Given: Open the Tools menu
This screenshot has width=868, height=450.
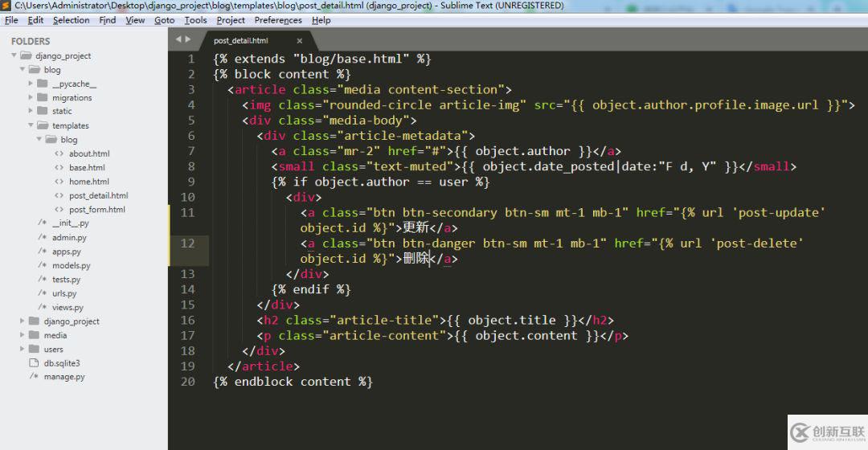Looking at the screenshot, I should point(195,20).
